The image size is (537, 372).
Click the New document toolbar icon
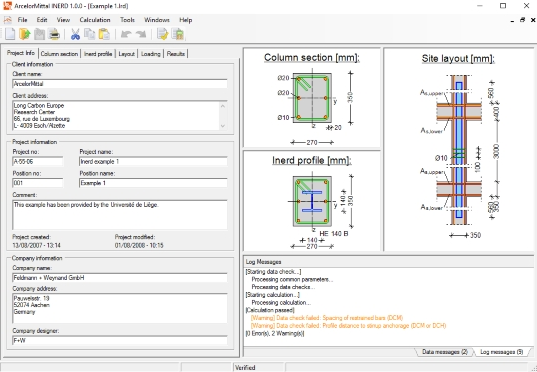(x=10, y=34)
